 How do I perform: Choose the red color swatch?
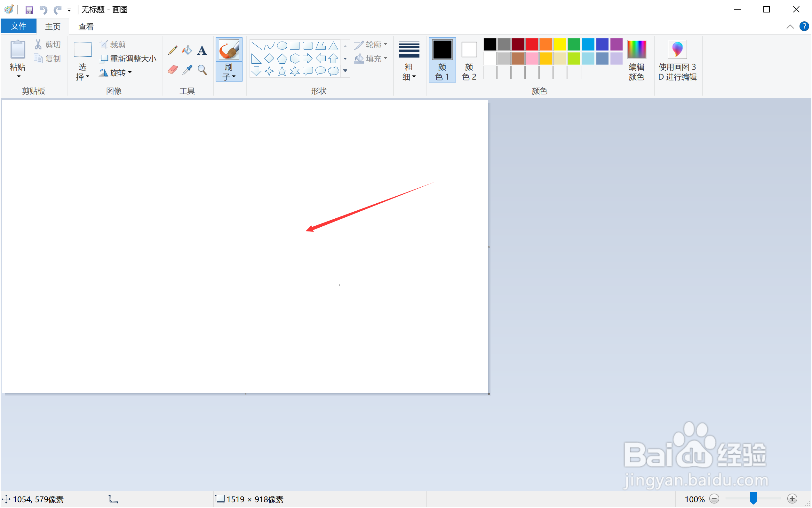(532, 44)
